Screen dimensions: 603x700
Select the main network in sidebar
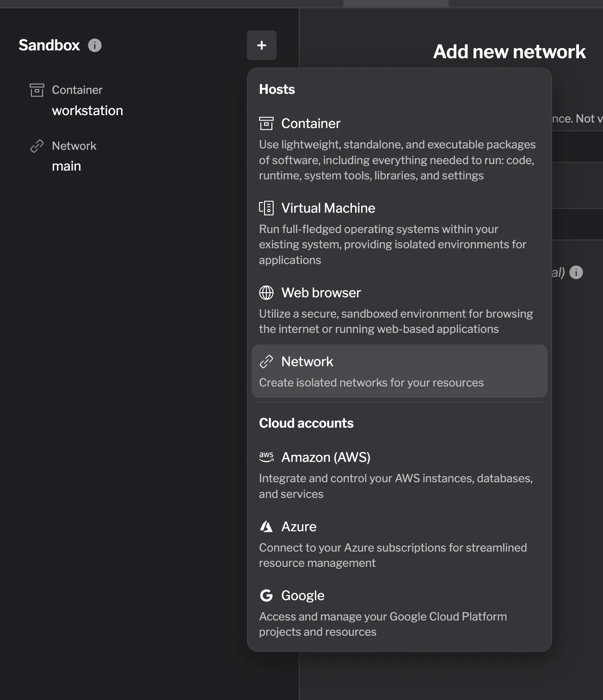tap(66, 166)
